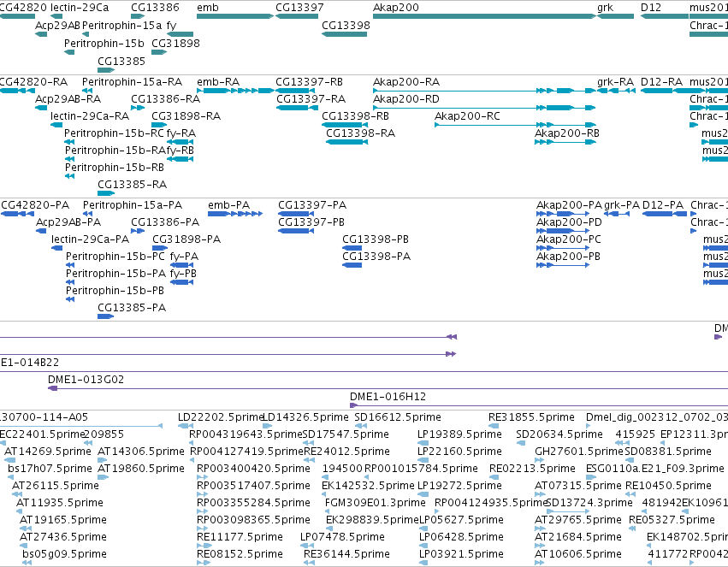Open the Peritrophin-15b-RC transcript label
The height and width of the screenshot is (567, 728).
click(115, 133)
